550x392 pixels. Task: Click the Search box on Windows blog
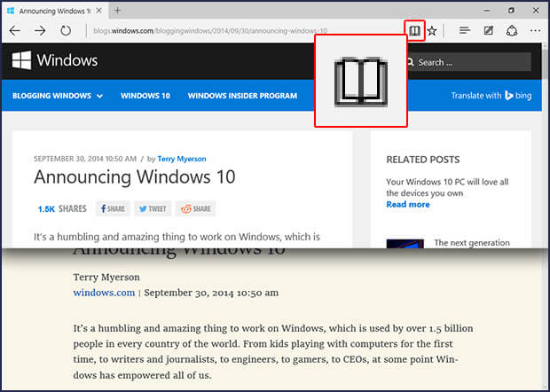point(468,62)
